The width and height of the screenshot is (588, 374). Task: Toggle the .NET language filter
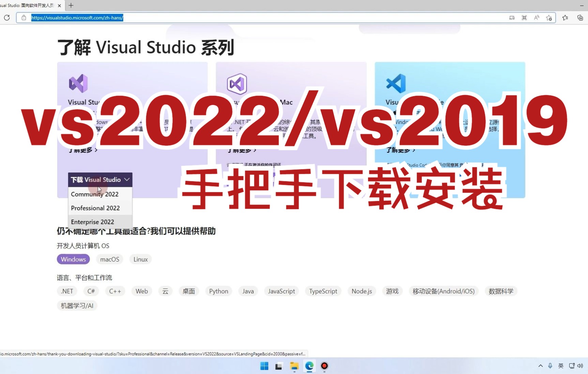(67, 291)
